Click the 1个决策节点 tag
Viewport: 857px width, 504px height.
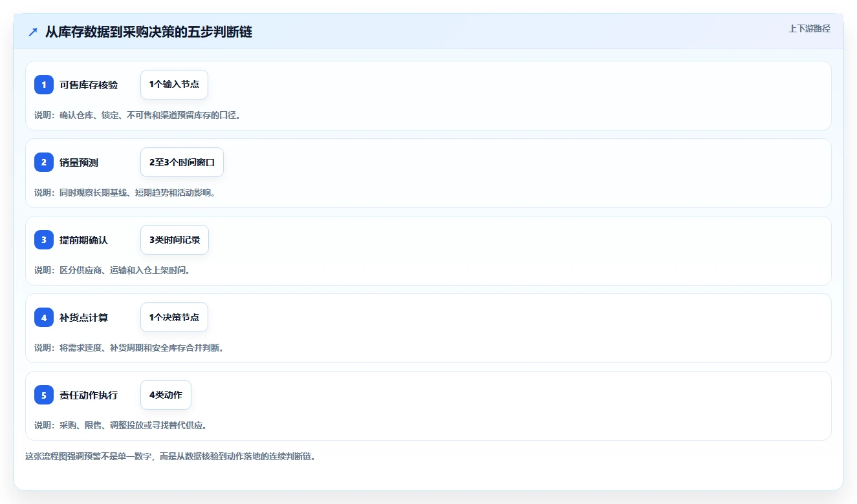(174, 317)
